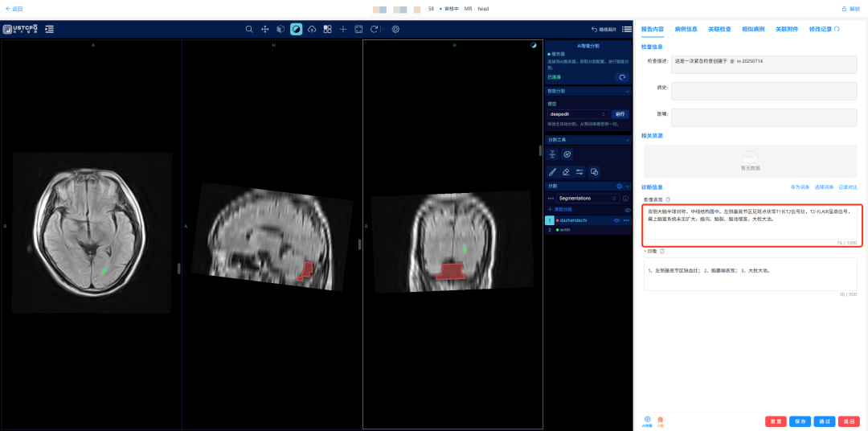Open the threshold sliders tool
The width and height of the screenshot is (868, 431).
pyautogui.click(x=579, y=172)
